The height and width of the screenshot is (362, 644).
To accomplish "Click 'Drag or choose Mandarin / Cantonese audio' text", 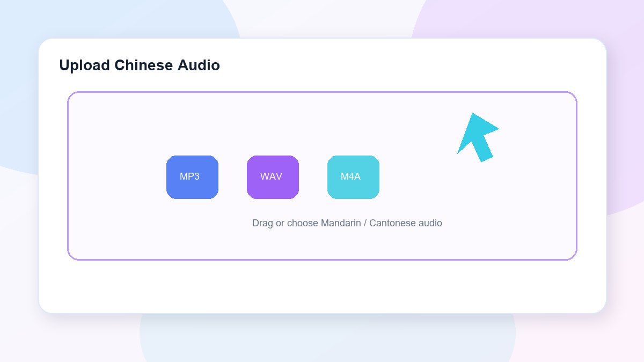I will pyautogui.click(x=347, y=223).
